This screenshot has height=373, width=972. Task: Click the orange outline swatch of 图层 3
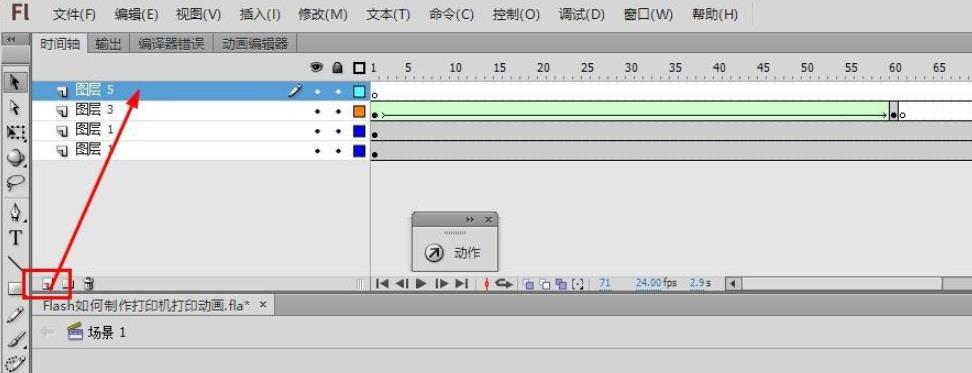(359, 112)
